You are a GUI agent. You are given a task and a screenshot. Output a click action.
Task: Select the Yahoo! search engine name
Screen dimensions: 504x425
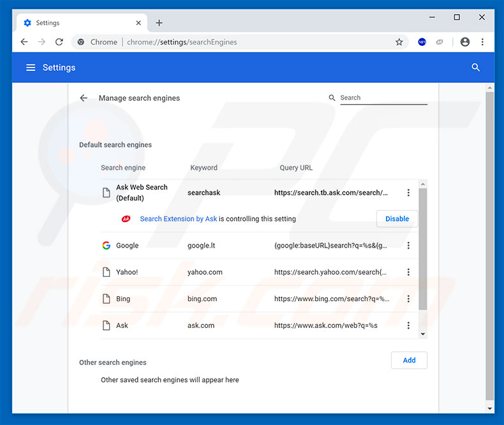[127, 272]
